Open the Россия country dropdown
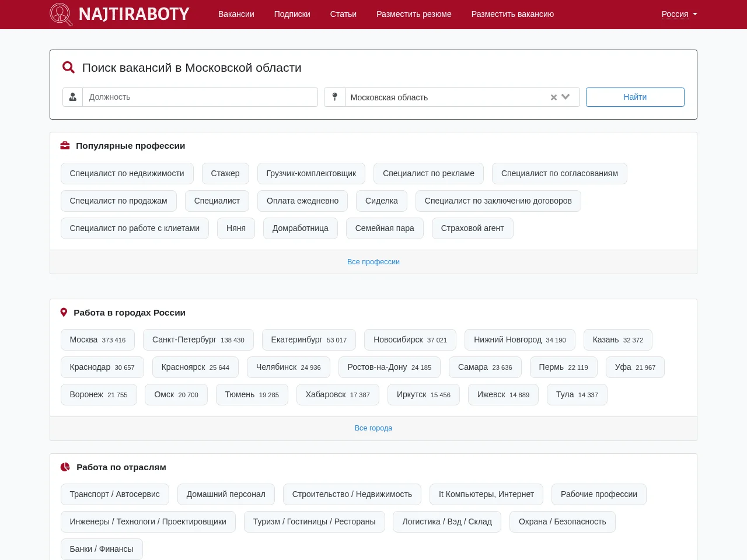The width and height of the screenshot is (747, 560). point(679,14)
